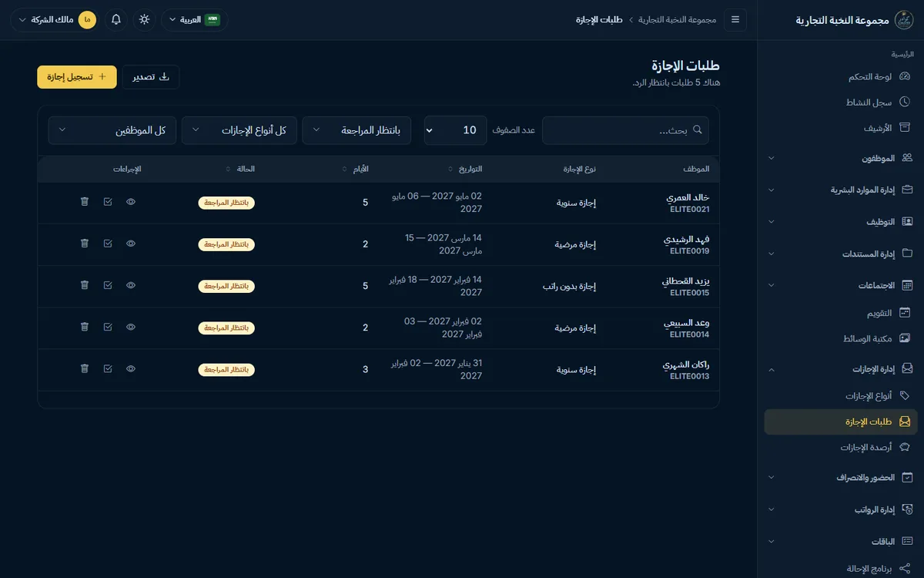Sort by التواريخ column header
Screen dimensions: 924x578
coord(464,169)
